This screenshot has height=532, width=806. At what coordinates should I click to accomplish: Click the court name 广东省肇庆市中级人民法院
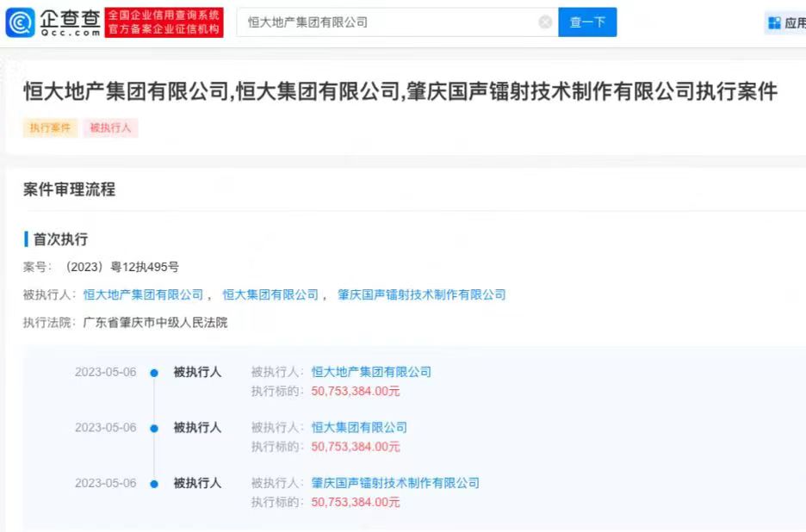point(155,322)
